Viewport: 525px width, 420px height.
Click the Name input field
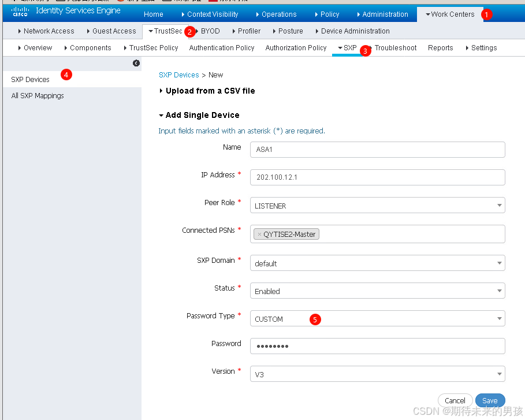[377, 150]
